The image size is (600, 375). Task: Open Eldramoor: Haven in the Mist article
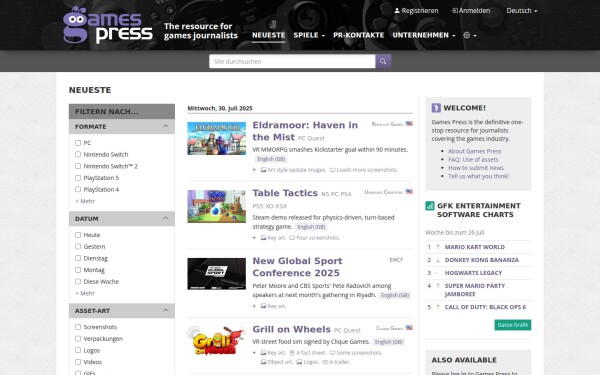click(x=305, y=131)
